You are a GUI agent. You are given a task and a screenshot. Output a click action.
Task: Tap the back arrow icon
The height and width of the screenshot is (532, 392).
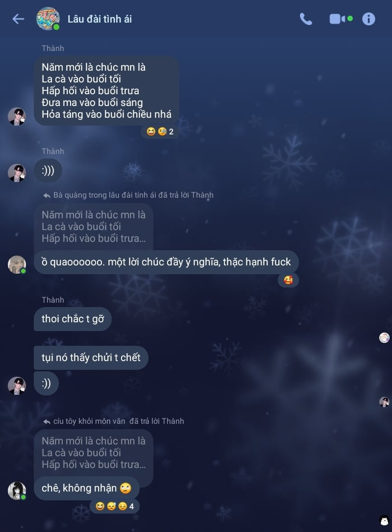pos(18,19)
